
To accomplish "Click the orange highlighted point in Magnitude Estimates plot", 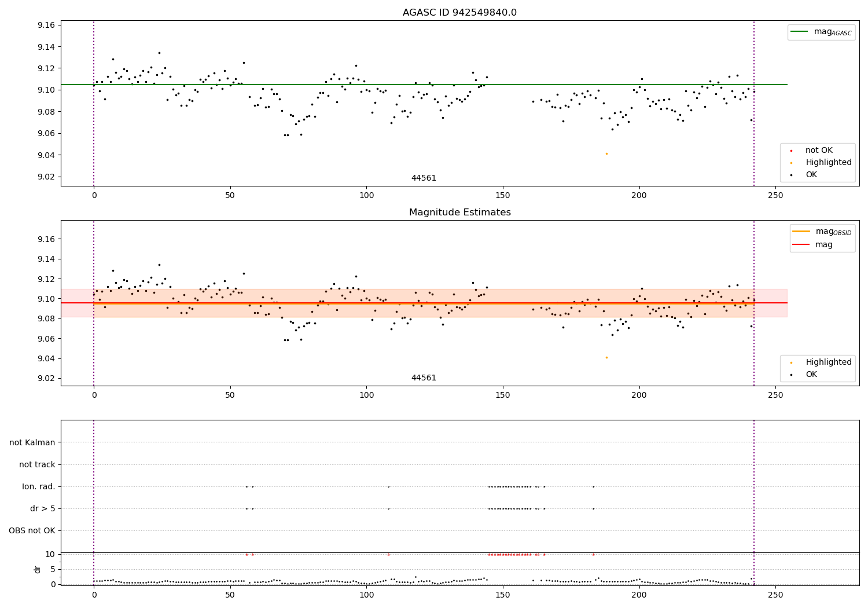I will pyautogui.click(x=606, y=357).
